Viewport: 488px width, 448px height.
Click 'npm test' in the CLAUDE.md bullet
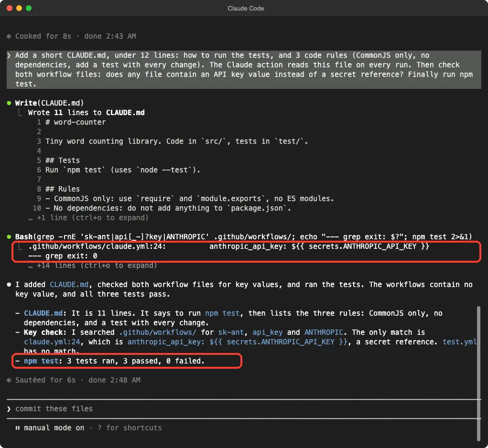(x=223, y=313)
